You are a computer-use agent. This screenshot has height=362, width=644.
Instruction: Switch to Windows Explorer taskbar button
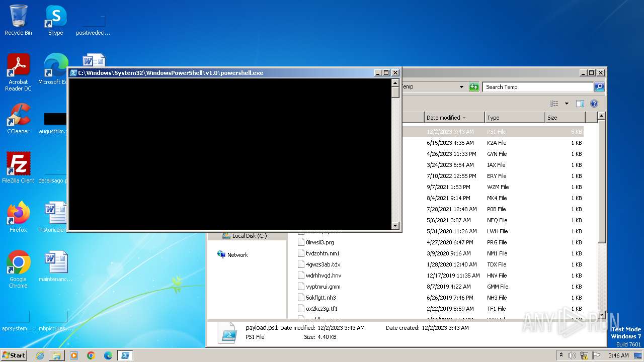(x=57, y=355)
